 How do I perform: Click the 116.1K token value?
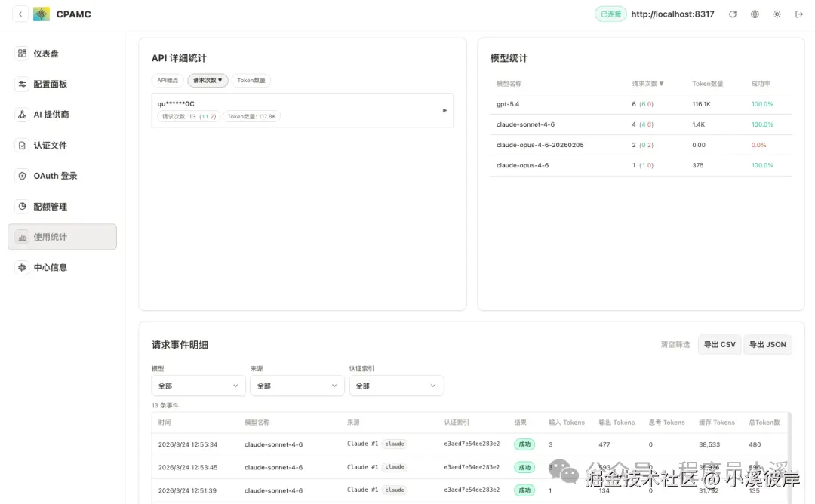click(x=701, y=104)
